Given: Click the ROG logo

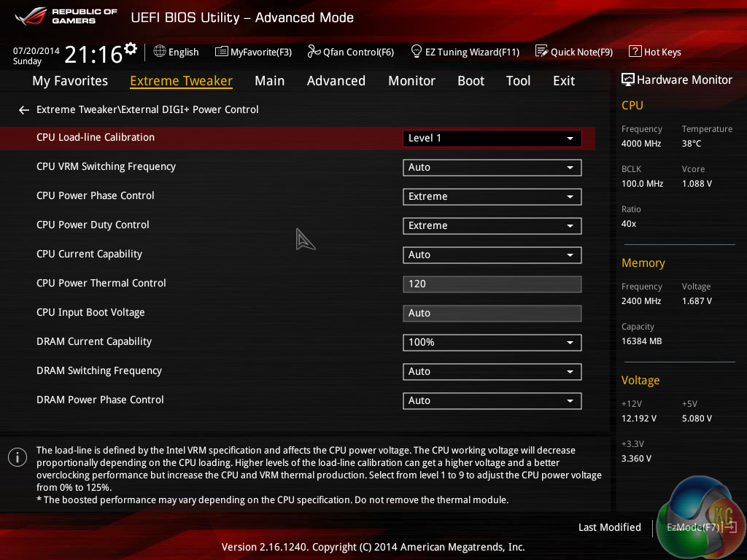Looking at the screenshot, I should 31,16.
